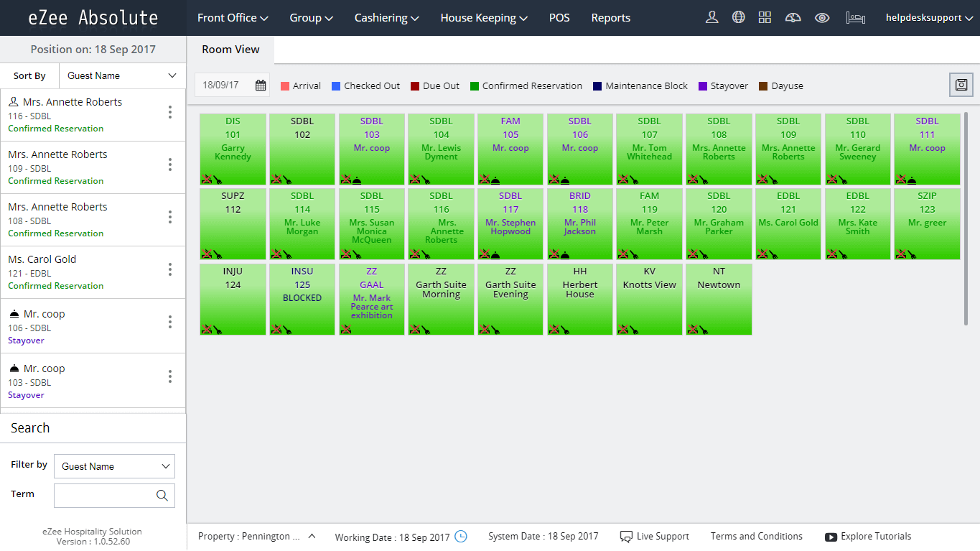Click the globe language icon in top bar
The image size is (980, 551).
pyautogui.click(x=739, y=17)
